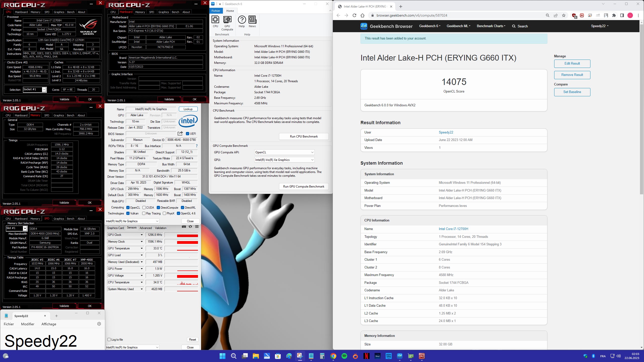Open Netflix from the taskbar

(x=367, y=356)
